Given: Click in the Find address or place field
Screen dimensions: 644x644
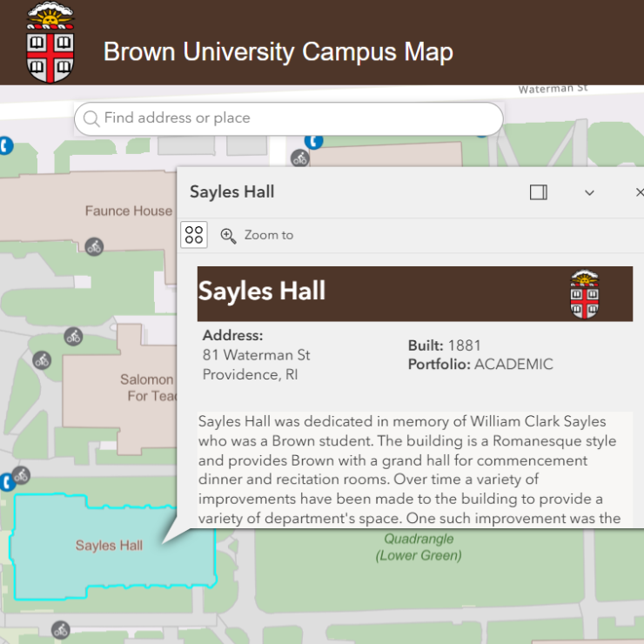Looking at the screenshot, I should [x=296, y=118].
